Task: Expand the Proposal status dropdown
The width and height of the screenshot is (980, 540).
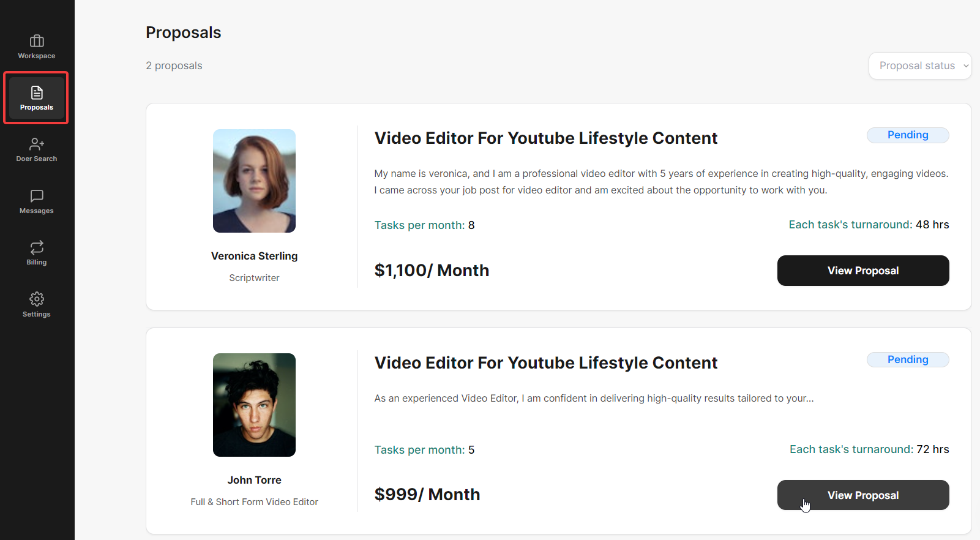Action: (920, 66)
